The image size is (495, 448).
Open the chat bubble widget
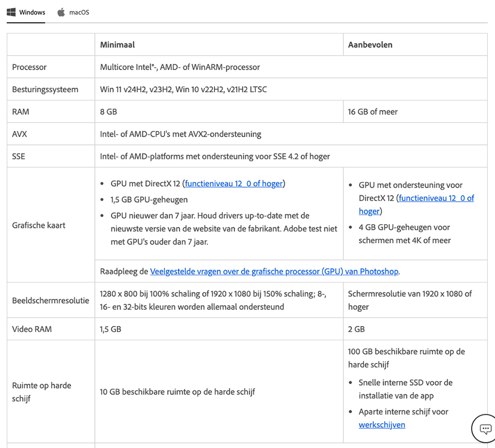pyautogui.click(x=485, y=428)
